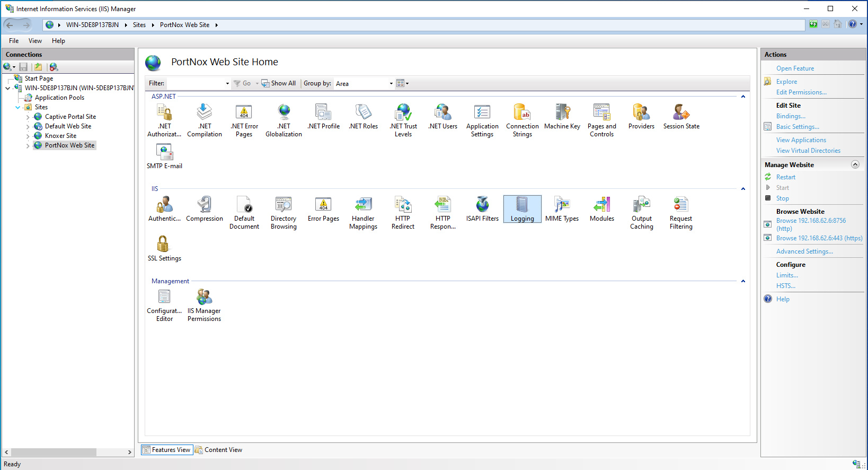This screenshot has height=470, width=868.
Task: Open the MIME Types feature
Action: 562,209
